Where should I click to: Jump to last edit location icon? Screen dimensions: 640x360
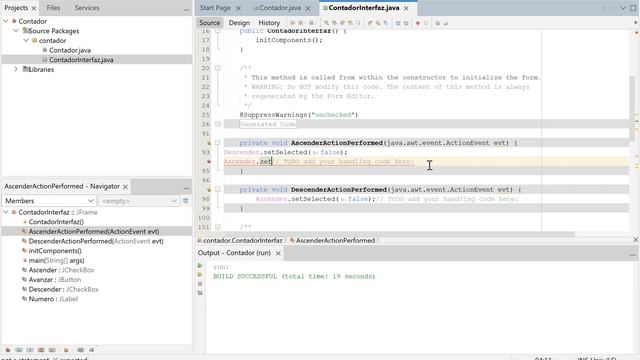point(292,23)
